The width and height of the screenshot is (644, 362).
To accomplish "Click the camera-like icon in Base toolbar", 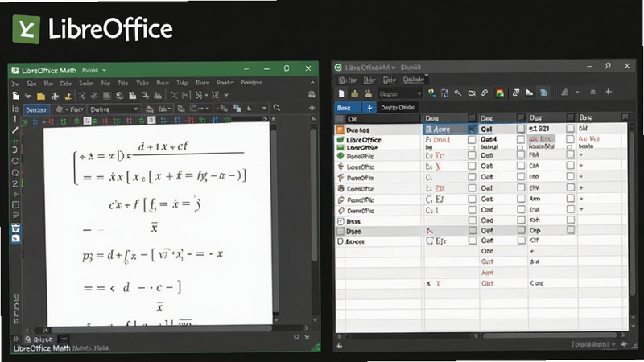I will click(x=472, y=93).
